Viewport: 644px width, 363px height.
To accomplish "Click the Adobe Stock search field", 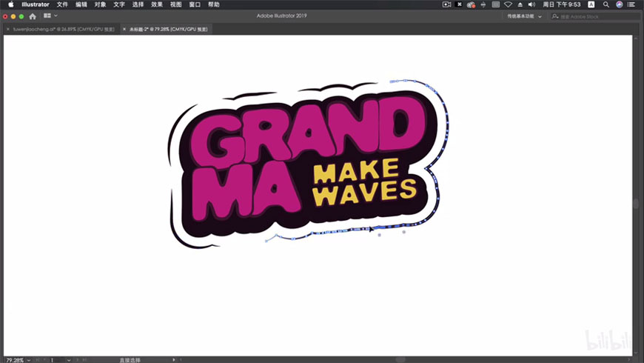I will (x=592, y=16).
